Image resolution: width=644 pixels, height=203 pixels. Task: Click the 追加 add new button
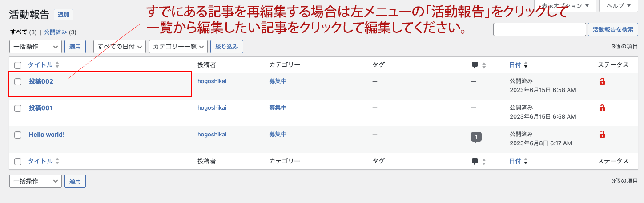point(64,15)
